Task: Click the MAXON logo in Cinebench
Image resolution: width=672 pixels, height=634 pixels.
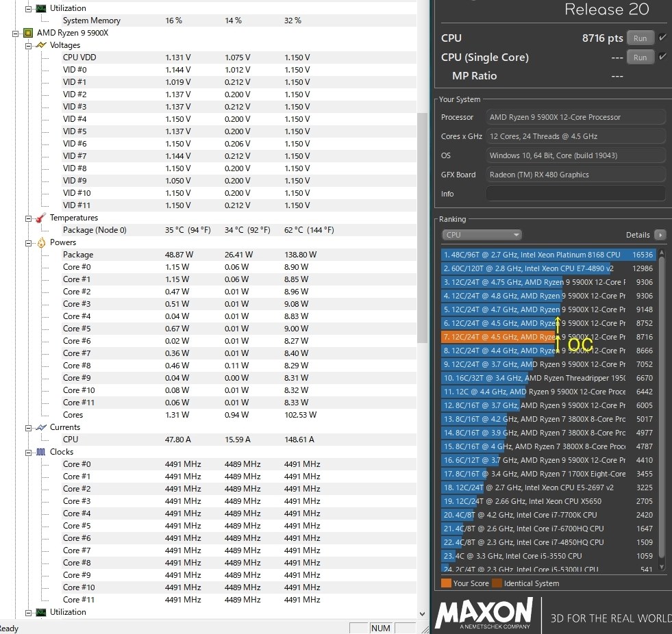Action: tap(484, 614)
